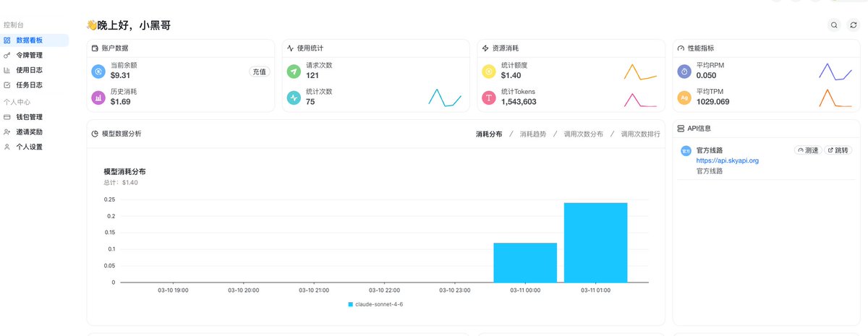Click the 统计Tokens pink T icon
868x336 pixels.
click(489, 97)
